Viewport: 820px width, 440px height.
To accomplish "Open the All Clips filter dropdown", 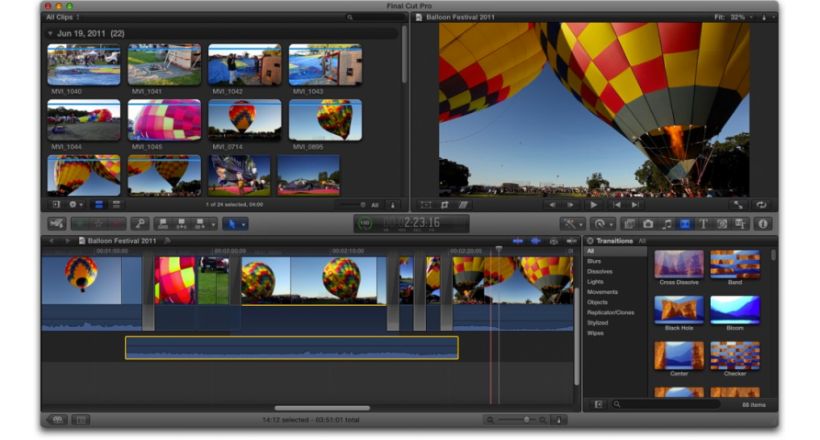I will point(62,17).
